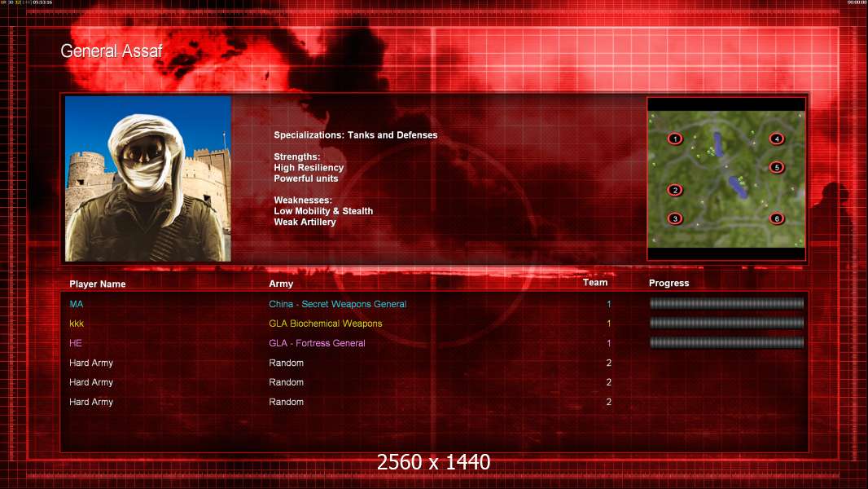Click the 'Weaknesses:' heading

pyautogui.click(x=303, y=200)
